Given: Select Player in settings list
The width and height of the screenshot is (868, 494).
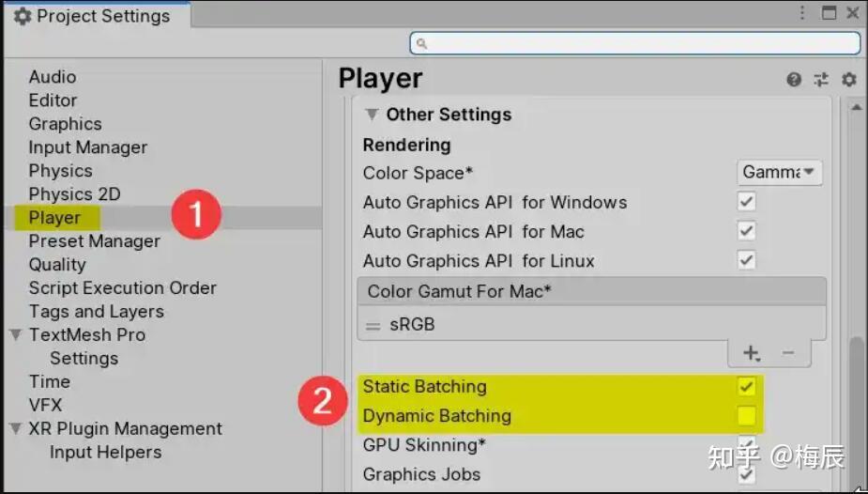Looking at the screenshot, I should pyautogui.click(x=54, y=218).
